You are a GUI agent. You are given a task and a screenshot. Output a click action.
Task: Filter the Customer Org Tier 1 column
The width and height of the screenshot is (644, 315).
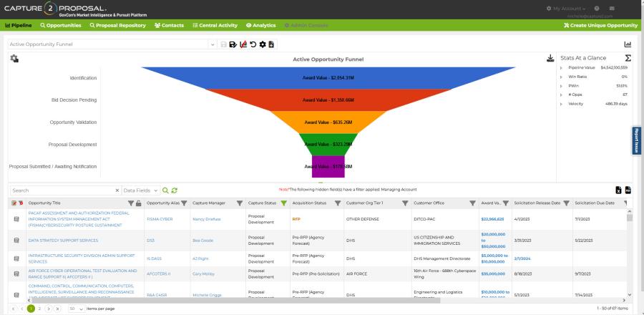(405, 203)
